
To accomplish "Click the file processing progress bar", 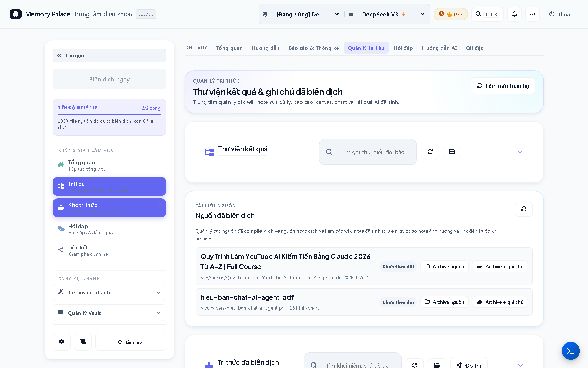I will click(x=109, y=114).
